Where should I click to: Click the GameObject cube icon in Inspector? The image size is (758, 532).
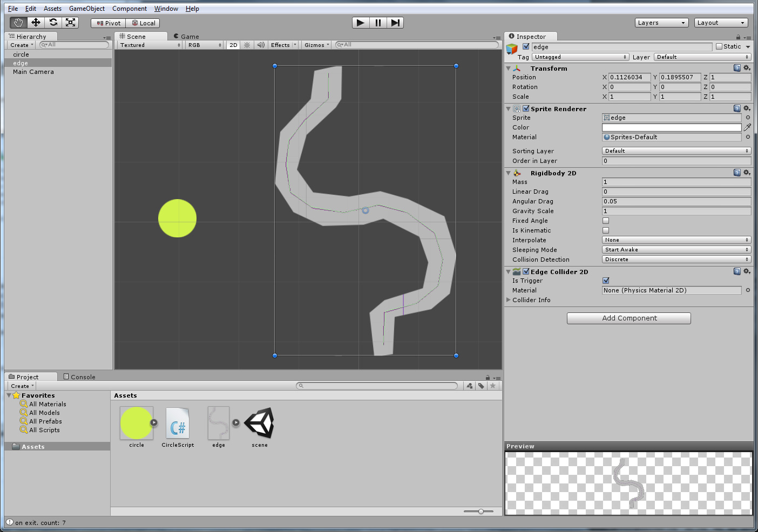[512, 50]
